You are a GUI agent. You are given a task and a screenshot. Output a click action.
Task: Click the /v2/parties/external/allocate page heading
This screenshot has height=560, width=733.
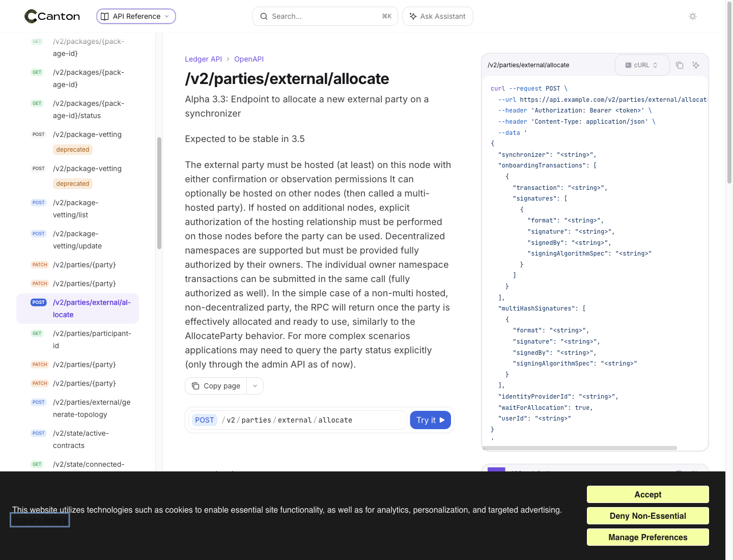coord(287,79)
